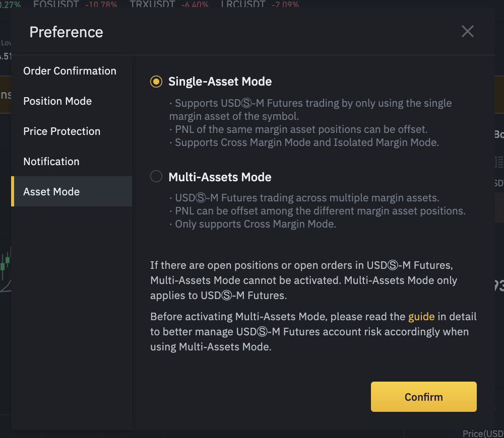
Task: Select the Asset Mode sidebar tab
Action: click(72, 191)
